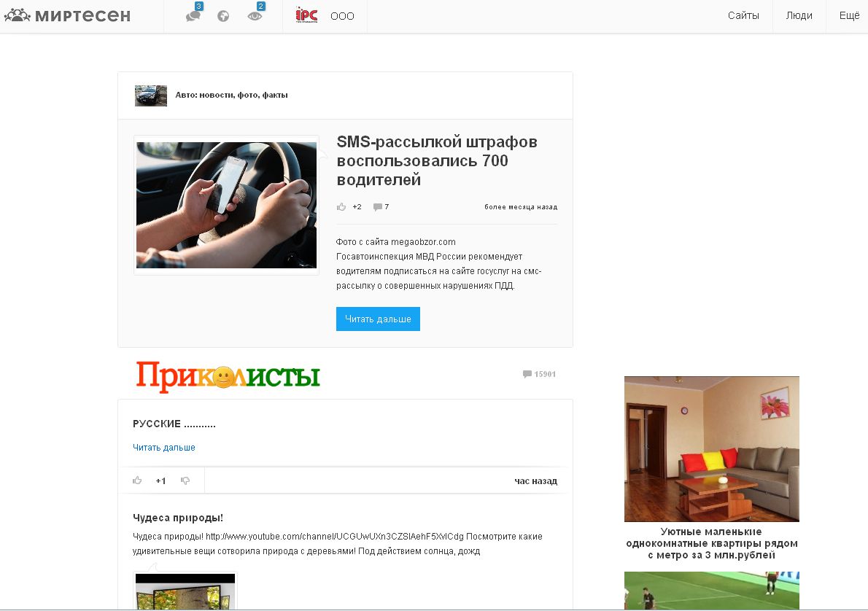This screenshot has width=868, height=611.
Task: Open the living room apartment ad image
Action: point(712,449)
